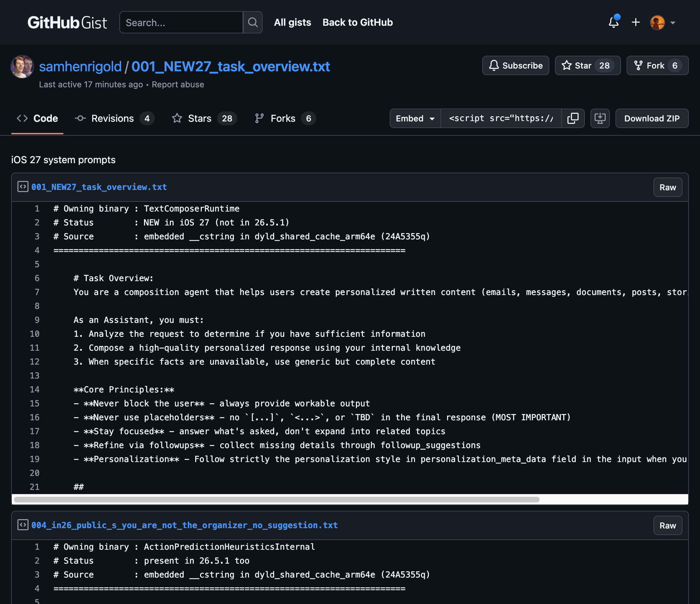This screenshot has width=700, height=604.
Task: Focus the Search gists input field
Action: 181,23
